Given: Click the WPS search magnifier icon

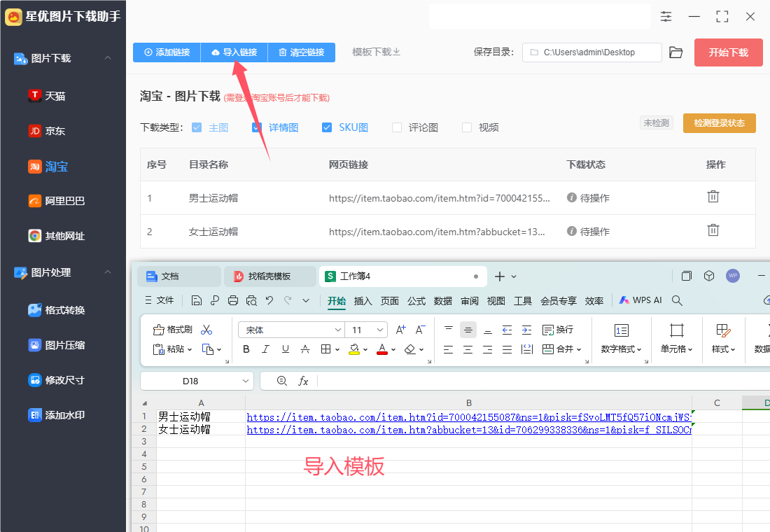Looking at the screenshot, I should pos(677,300).
